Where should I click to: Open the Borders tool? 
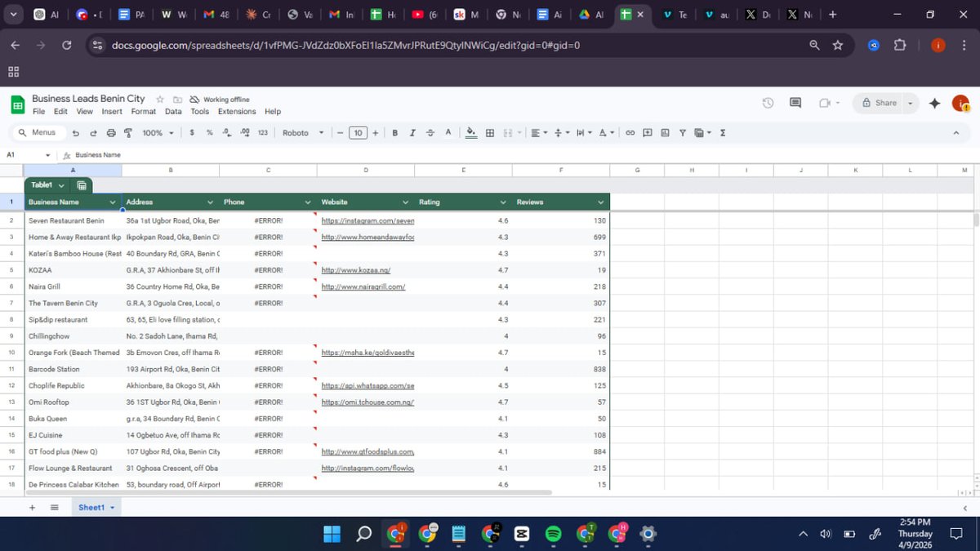pos(490,133)
